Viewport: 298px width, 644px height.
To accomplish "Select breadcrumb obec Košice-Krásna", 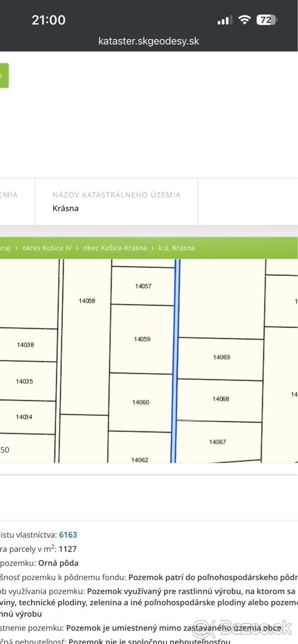I will 114,248.
